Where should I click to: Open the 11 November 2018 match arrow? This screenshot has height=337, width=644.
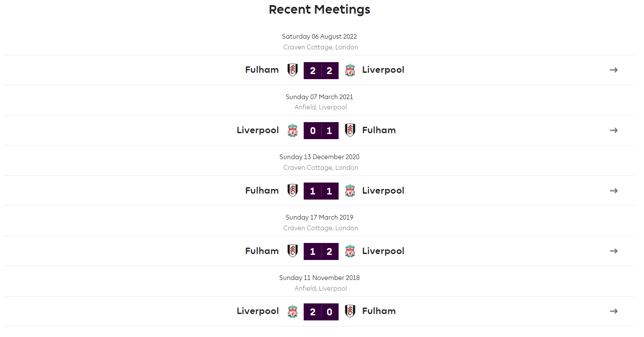coord(613,311)
